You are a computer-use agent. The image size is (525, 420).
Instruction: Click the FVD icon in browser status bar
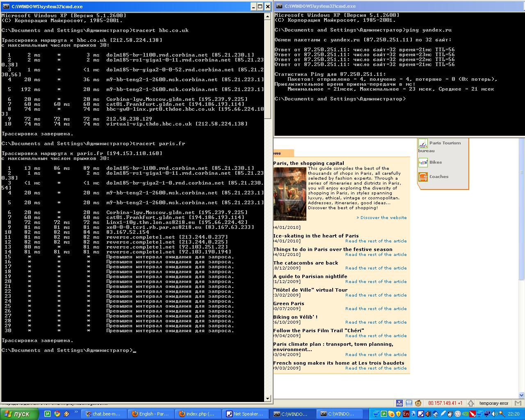(399, 403)
